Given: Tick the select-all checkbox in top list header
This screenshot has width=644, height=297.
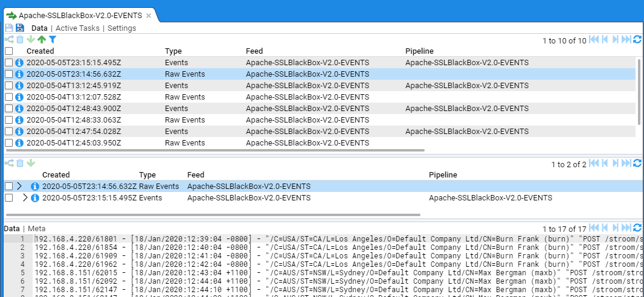Looking at the screenshot, I should pyautogui.click(x=8, y=51).
